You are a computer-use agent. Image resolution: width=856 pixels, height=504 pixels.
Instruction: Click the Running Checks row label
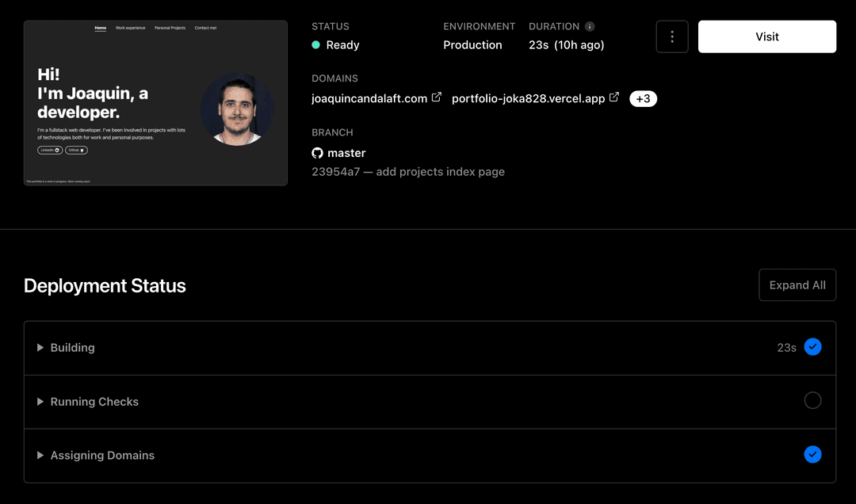[x=94, y=401]
